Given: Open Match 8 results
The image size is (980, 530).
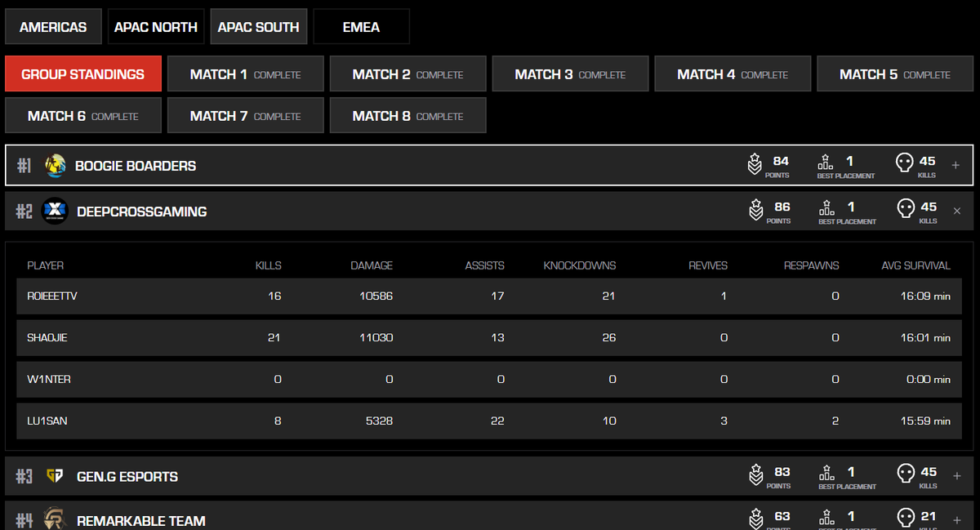Looking at the screenshot, I should (x=408, y=115).
